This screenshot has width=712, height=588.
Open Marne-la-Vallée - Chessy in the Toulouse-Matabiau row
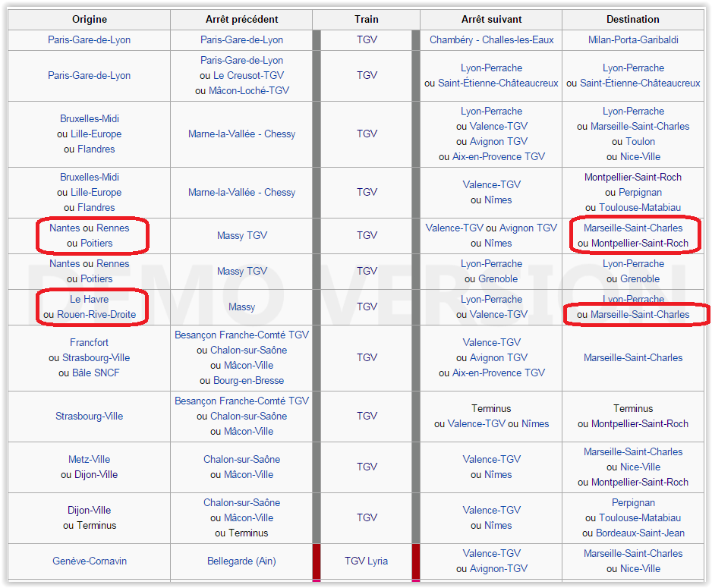coord(241,193)
